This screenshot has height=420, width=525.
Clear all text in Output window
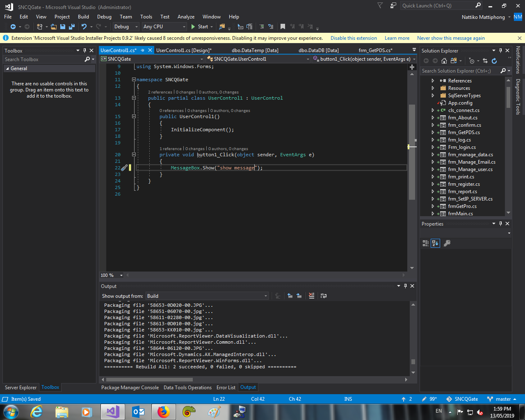click(312, 296)
